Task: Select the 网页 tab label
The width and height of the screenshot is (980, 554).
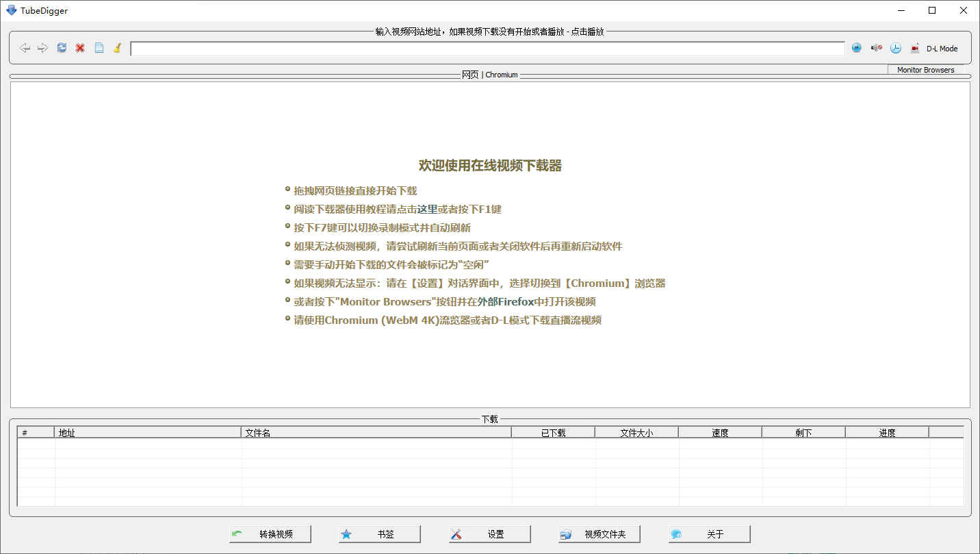Action: pos(470,75)
